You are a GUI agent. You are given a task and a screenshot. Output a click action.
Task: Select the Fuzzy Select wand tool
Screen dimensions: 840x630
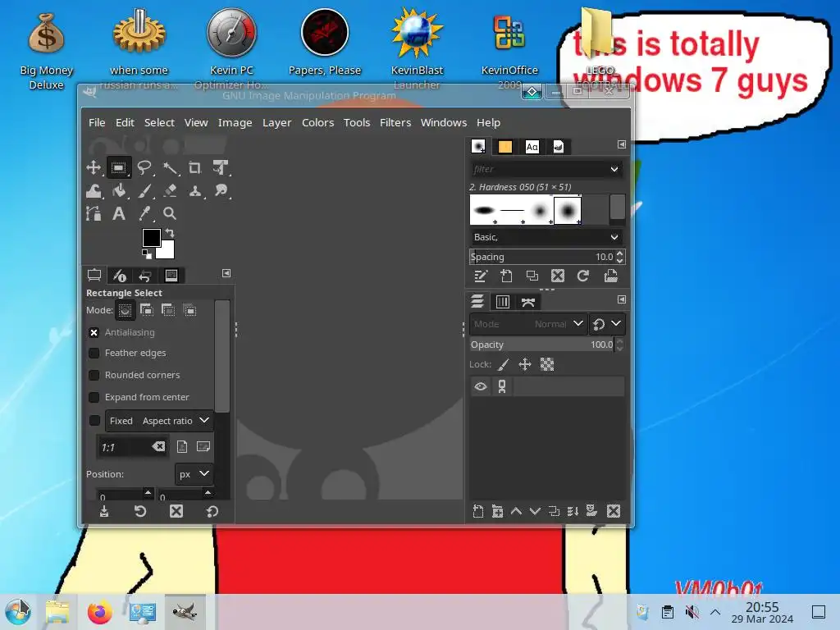tap(170, 167)
